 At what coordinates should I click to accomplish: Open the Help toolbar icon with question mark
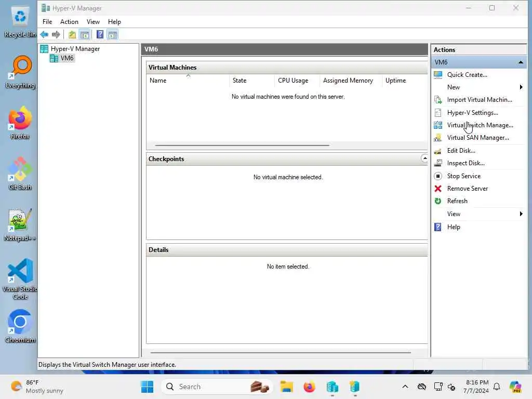[100, 34]
